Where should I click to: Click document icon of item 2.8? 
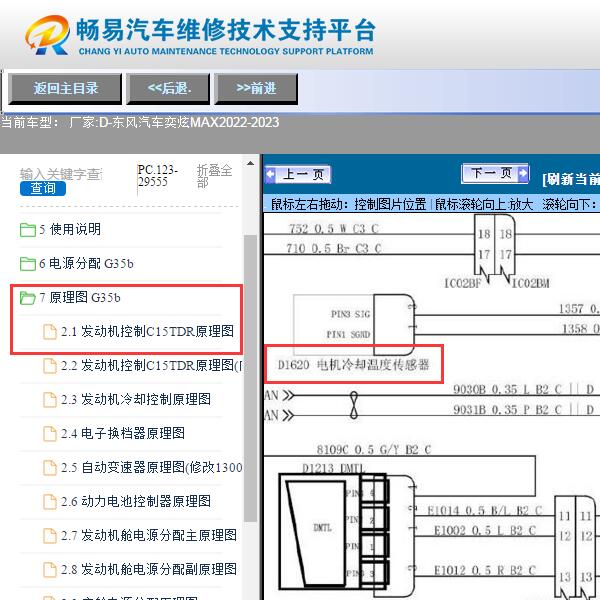(x=50, y=570)
